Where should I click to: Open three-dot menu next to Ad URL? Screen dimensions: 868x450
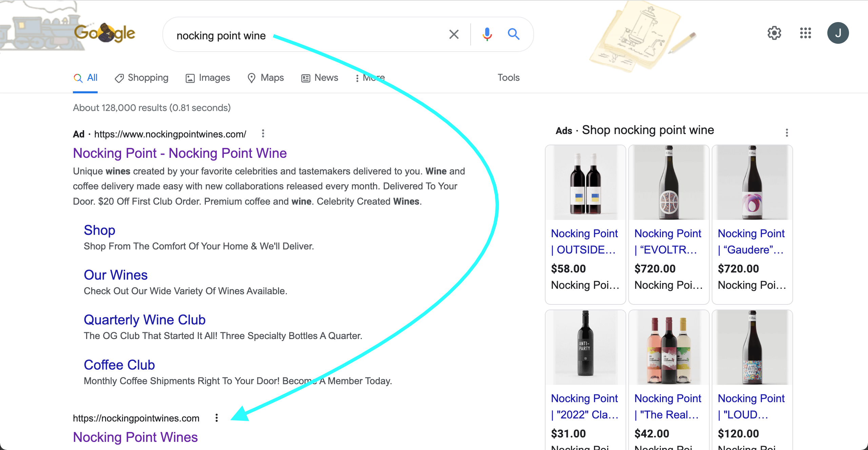(263, 134)
